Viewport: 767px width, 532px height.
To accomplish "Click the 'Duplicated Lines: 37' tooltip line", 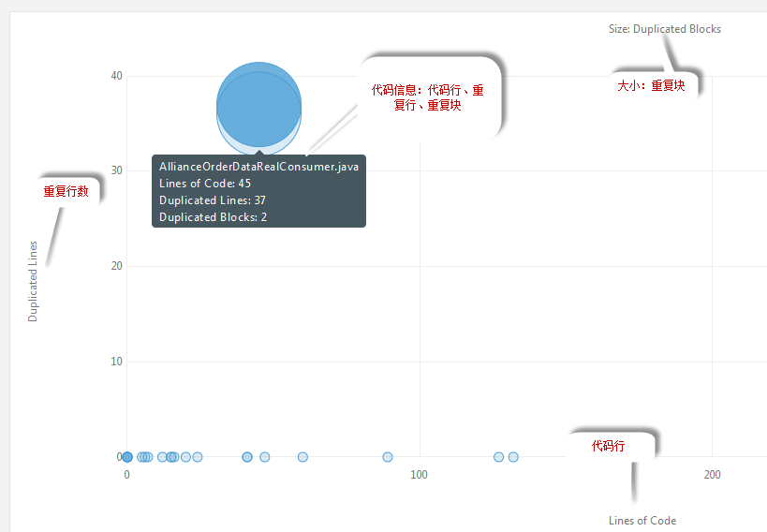I will click(x=213, y=200).
